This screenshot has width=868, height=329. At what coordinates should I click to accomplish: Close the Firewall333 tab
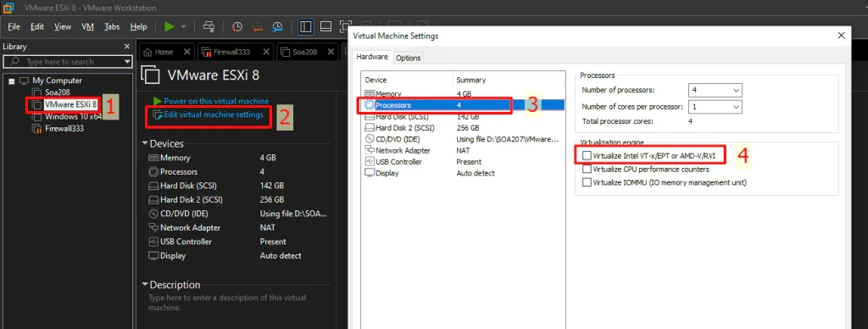click(266, 52)
